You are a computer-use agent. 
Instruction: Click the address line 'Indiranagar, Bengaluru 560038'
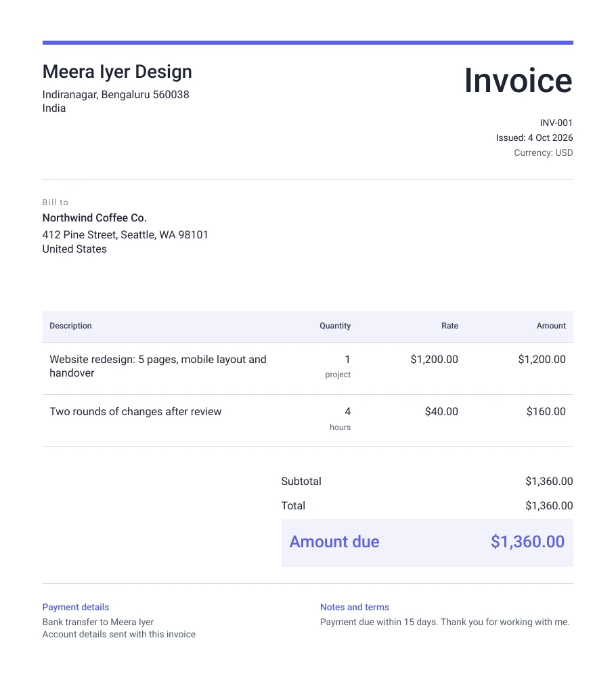point(116,95)
